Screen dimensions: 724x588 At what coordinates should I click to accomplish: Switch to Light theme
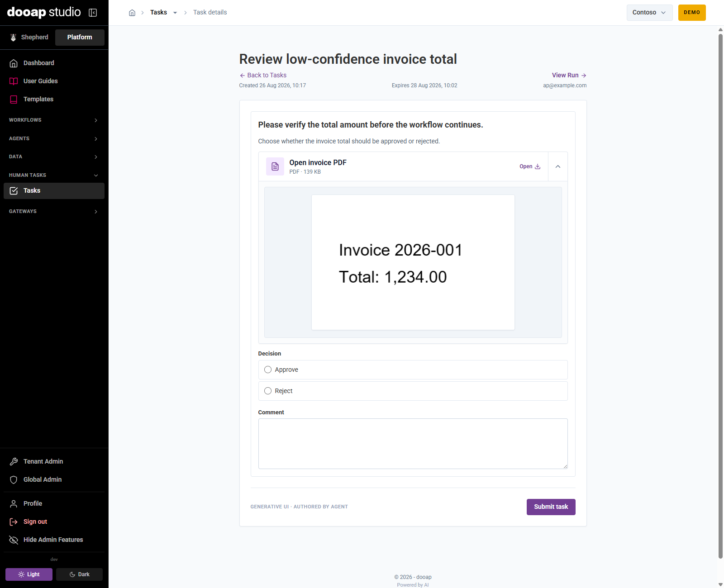coord(29,574)
